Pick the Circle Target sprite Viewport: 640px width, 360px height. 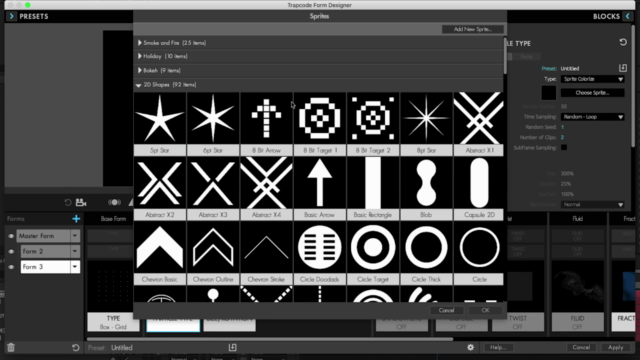pos(373,253)
